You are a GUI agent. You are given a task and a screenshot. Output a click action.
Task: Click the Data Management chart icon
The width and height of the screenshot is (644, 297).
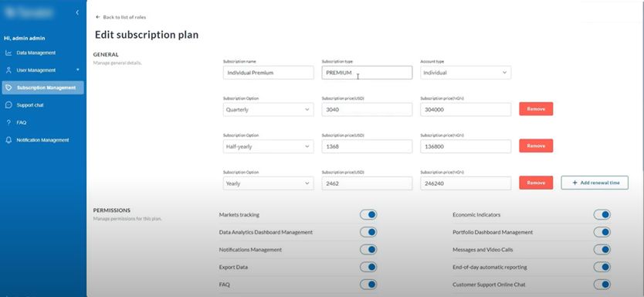pyautogui.click(x=8, y=53)
